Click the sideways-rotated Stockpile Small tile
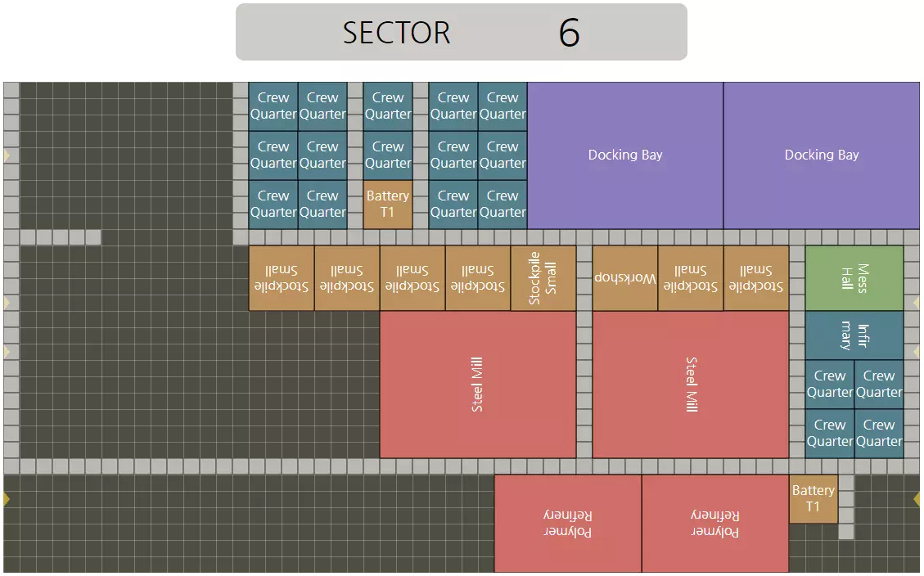Viewport: 924px width, 576px height. pos(543,278)
